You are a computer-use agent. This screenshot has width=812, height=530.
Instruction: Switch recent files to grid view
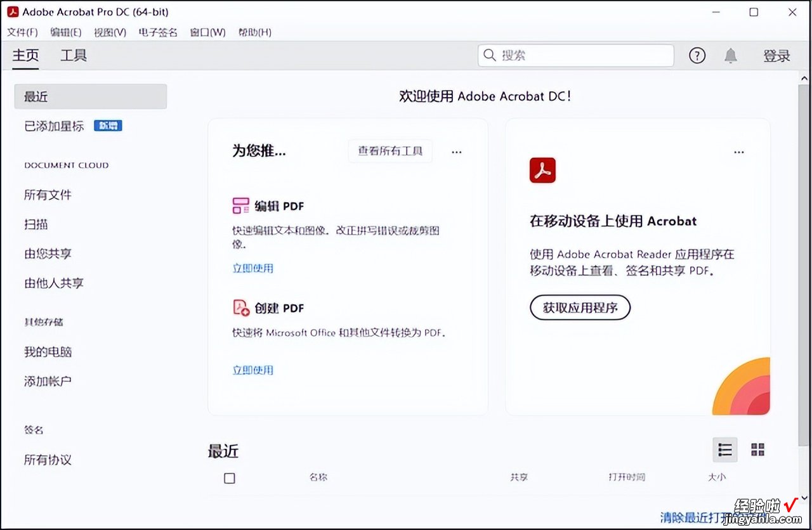(x=757, y=449)
